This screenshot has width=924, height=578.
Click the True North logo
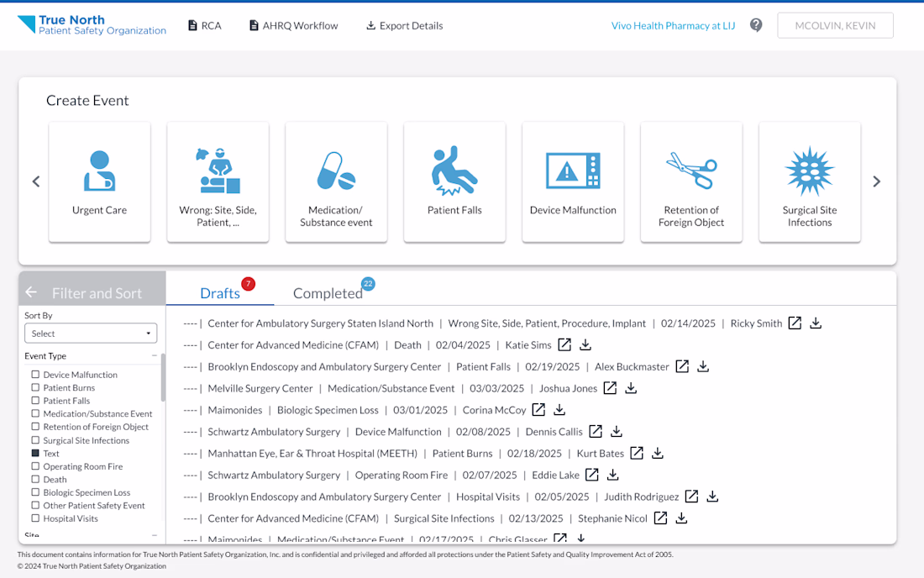pos(92,25)
